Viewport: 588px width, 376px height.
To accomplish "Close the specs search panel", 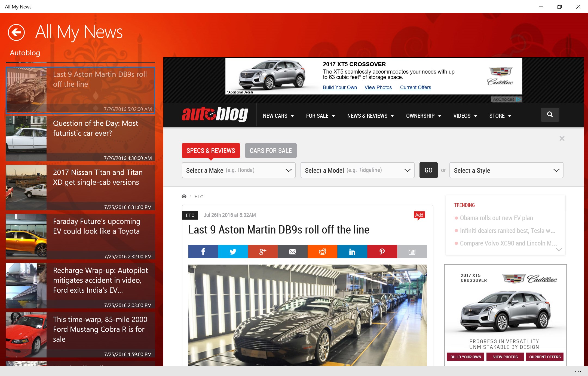I will pyautogui.click(x=562, y=138).
